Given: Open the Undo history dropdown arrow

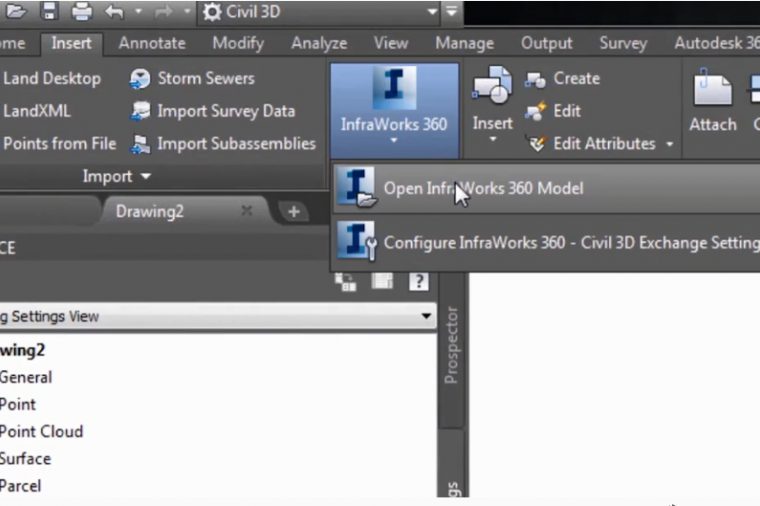Looking at the screenshot, I should tap(138, 11).
